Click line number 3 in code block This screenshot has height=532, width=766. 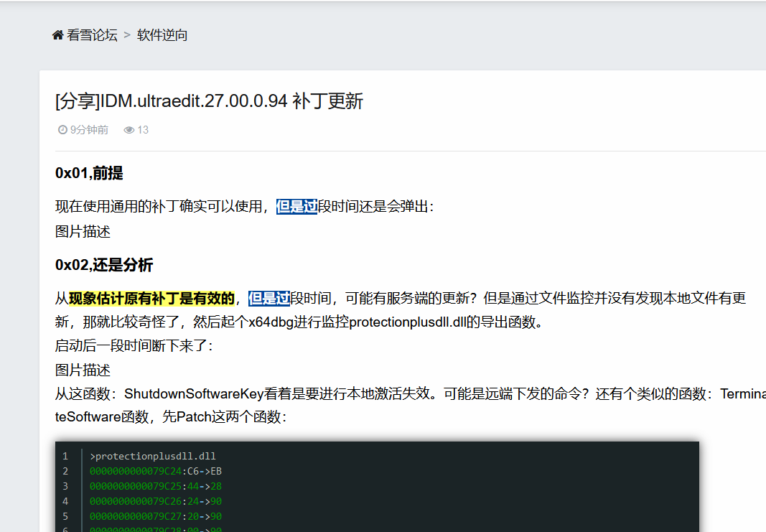[65, 487]
